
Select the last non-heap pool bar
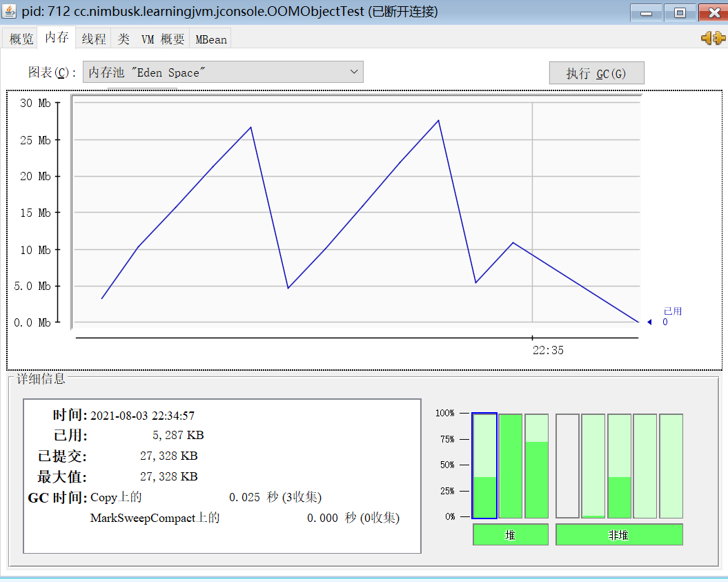tap(671, 466)
